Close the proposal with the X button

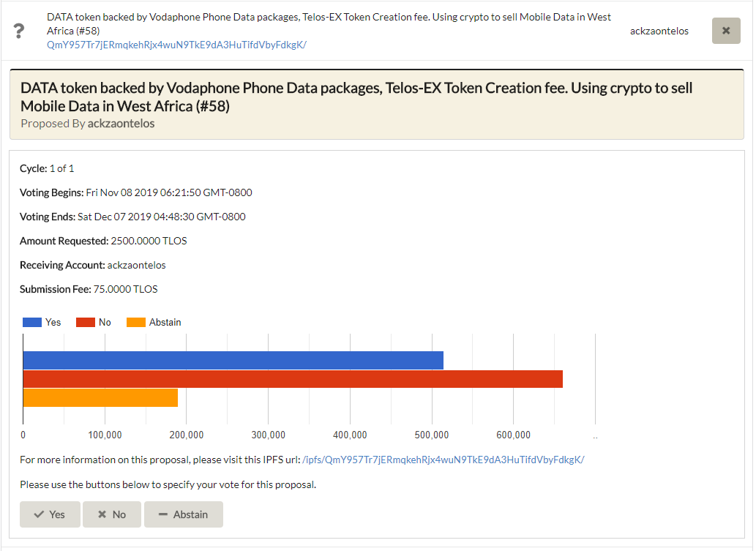(x=726, y=31)
